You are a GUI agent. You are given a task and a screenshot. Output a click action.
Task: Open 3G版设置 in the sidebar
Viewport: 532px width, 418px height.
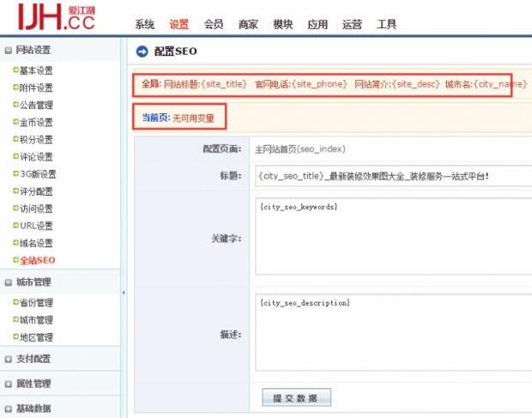point(38,174)
